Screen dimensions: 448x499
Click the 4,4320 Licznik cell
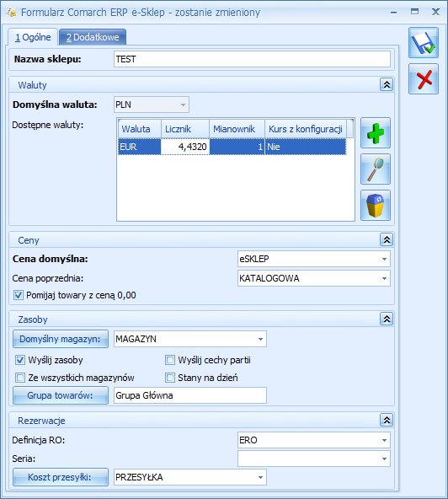point(185,147)
